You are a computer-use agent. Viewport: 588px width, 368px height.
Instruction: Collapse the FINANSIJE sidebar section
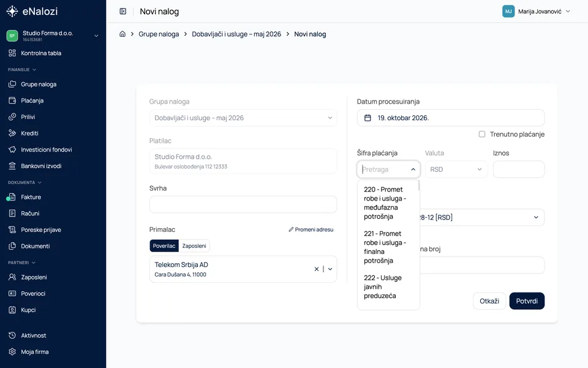22,69
